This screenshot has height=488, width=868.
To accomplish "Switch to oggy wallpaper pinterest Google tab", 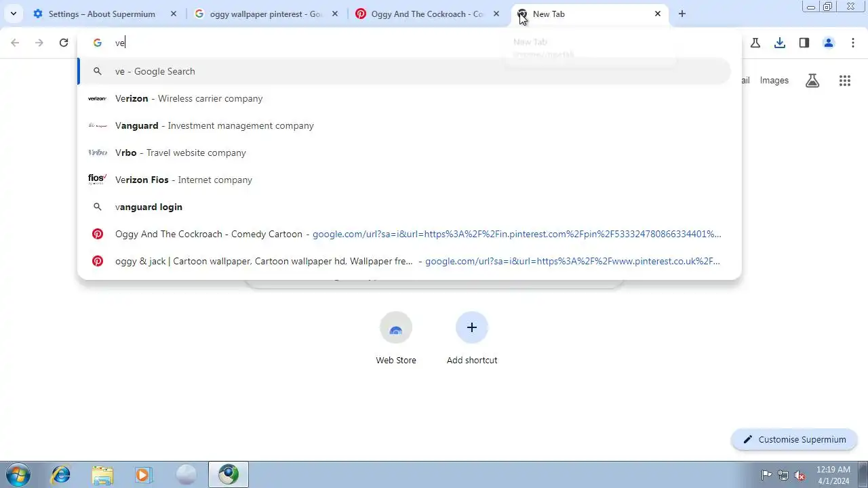I will click(267, 14).
